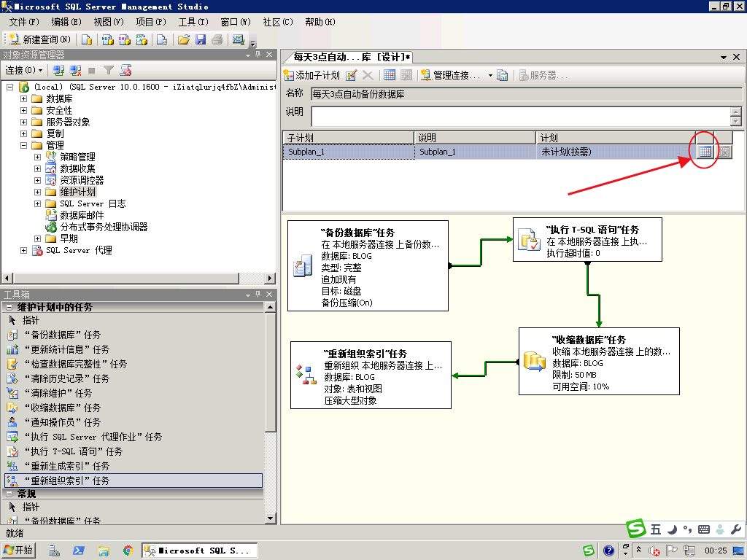Select “清除历史记录” 任务 toolbox item

pos(133,378)
